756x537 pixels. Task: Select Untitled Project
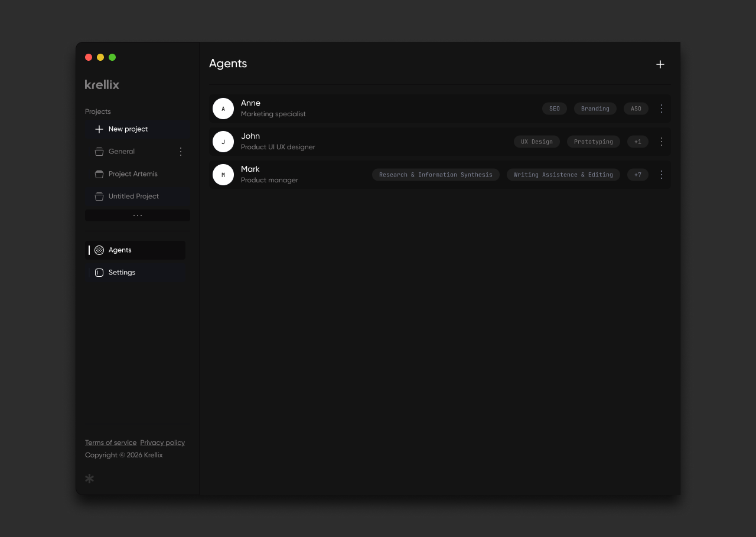[x=138, y=197]
